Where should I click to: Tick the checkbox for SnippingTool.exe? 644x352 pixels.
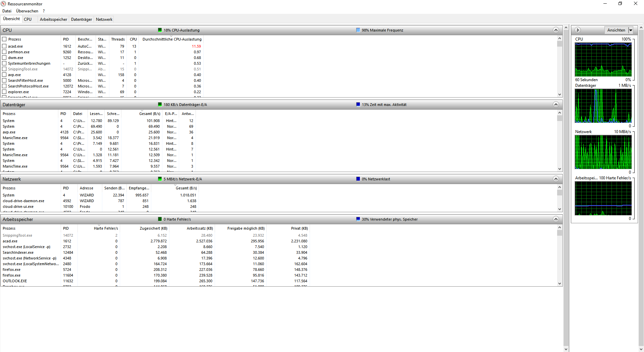click(x=4, y=69)
